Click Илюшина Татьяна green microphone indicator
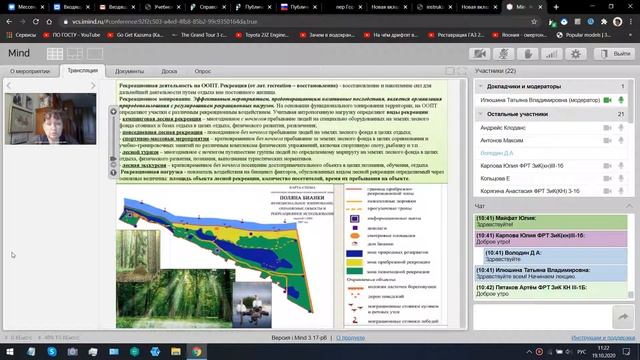The image size is (640, 360). (x=621, y=100)
